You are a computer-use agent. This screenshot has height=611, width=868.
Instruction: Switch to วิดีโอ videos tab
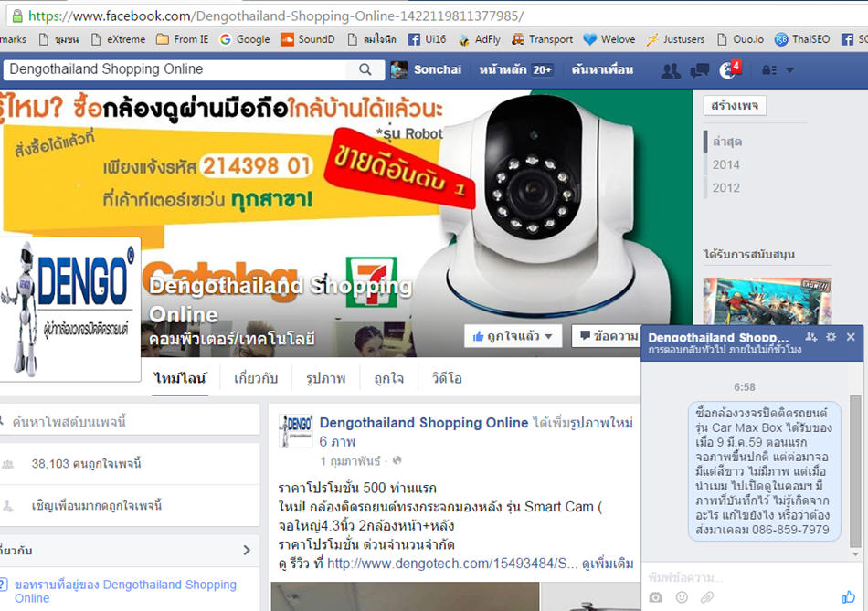coord(447,378)
